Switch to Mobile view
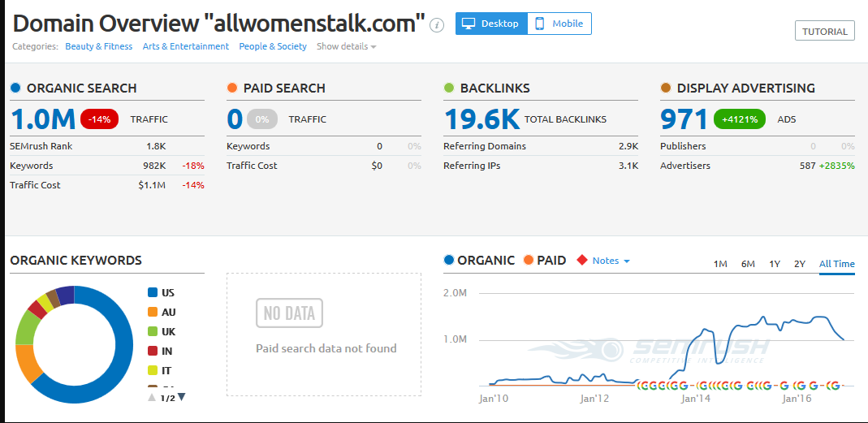 (559, 24)
